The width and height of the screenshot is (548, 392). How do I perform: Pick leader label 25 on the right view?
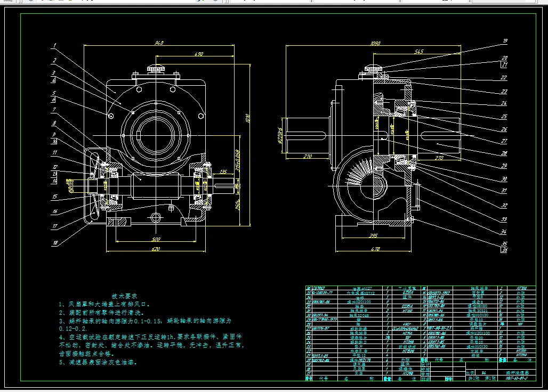(x=504, y=116)
